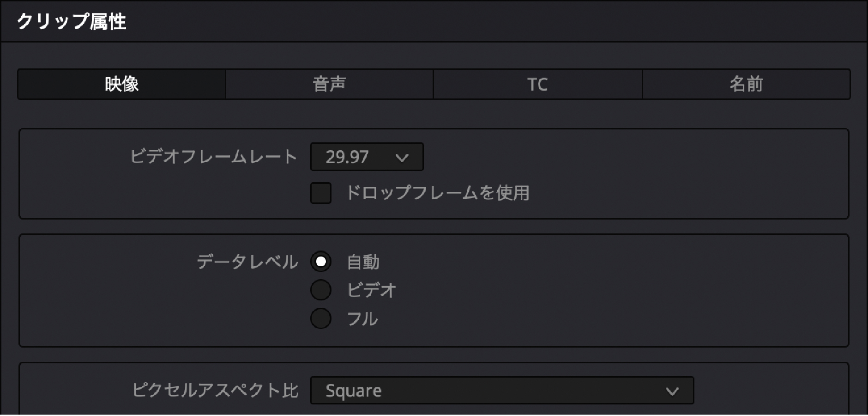The height and width of the screenshot is (416, 868).
Task: Open the 音声 tab
Action: [329, 84]
